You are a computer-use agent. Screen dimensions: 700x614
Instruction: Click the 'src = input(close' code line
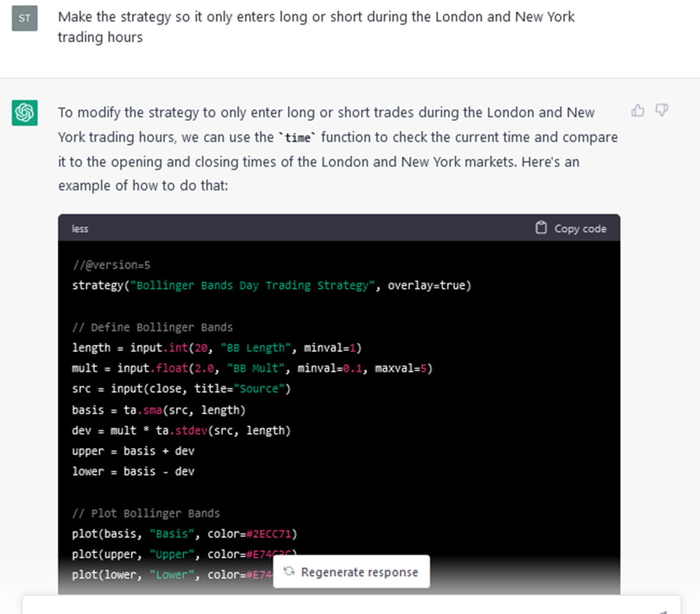pos(181,389)
